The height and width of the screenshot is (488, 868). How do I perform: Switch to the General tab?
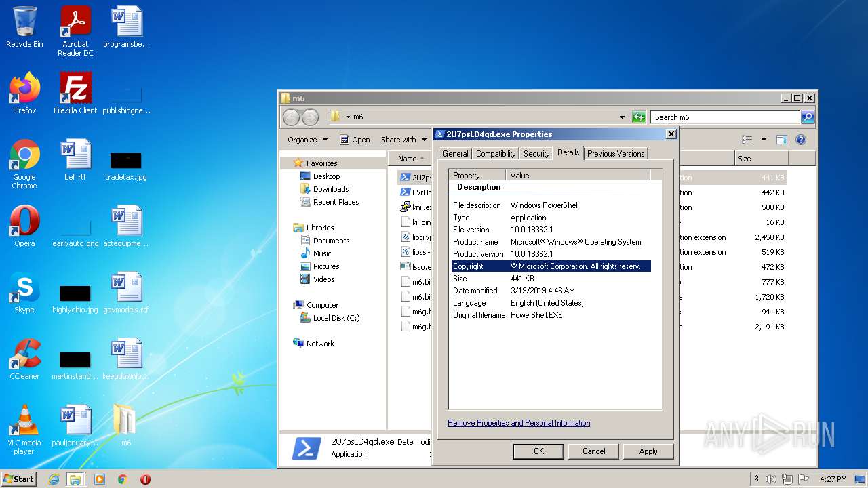point(455,154)
